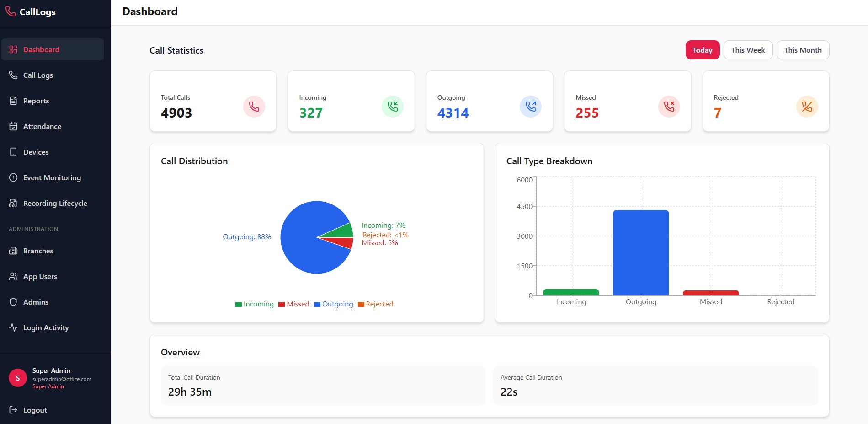The width and height of the screenshot is (868, 424).
Task: Select the Devices mobile icon
Action: (x=14, y=152)
